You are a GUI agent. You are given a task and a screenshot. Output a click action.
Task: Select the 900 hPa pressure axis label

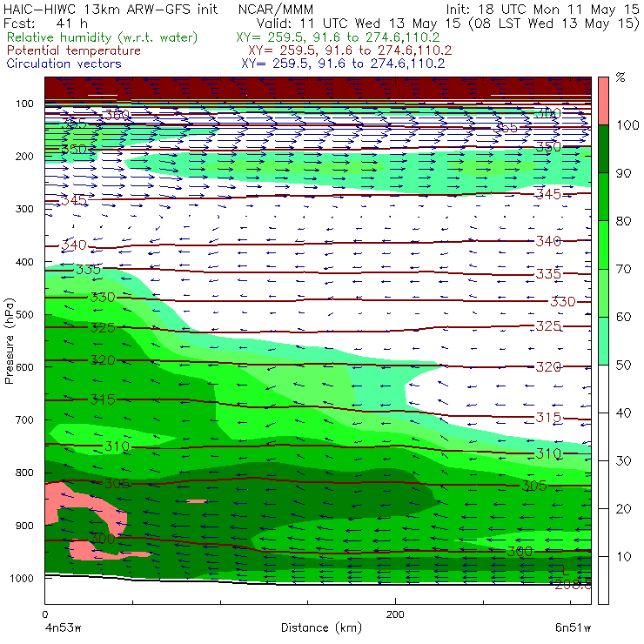click(x=24, y=526)
